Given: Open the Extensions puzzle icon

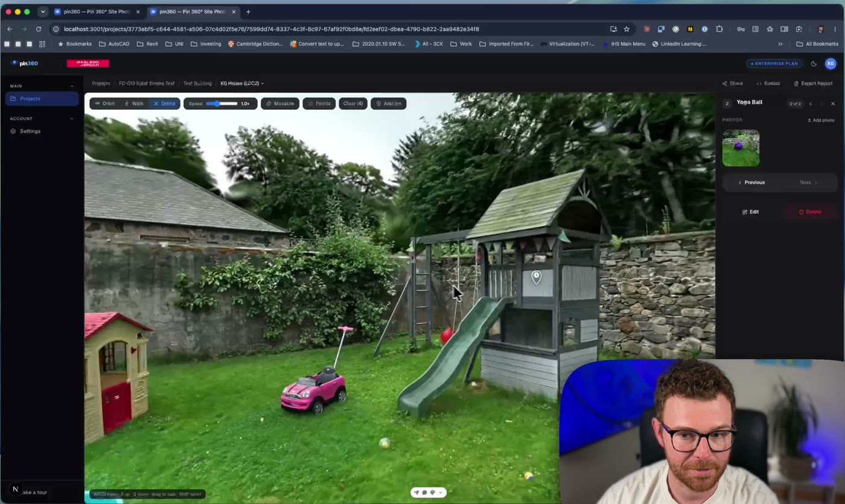Looking at the screenshot, I should pyautogui.click(x=719, y=29).
